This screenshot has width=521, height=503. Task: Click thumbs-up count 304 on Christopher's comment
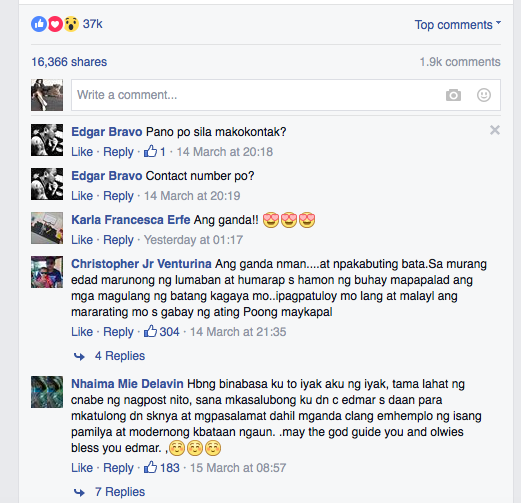[x=162, y=332]
